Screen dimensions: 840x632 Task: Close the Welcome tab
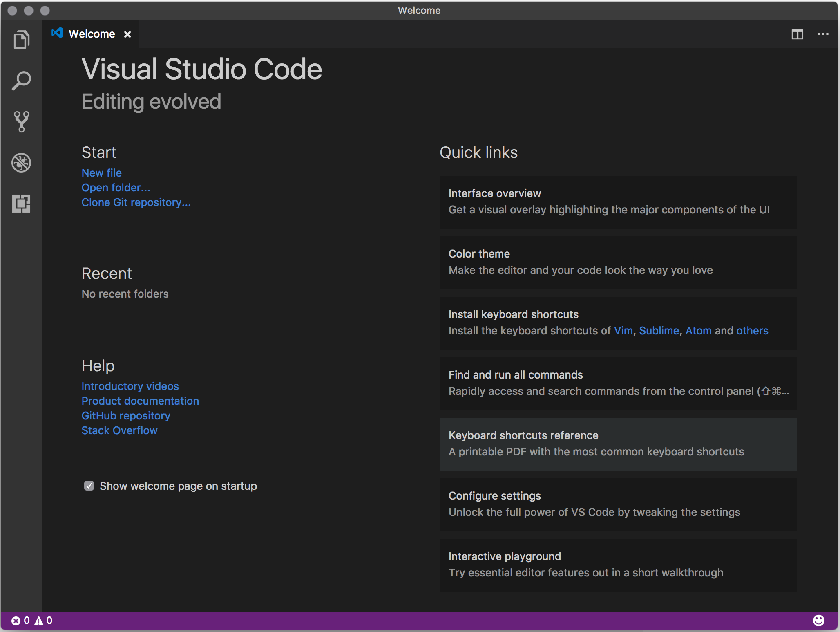pyautogui.click(x=127, y=34)
